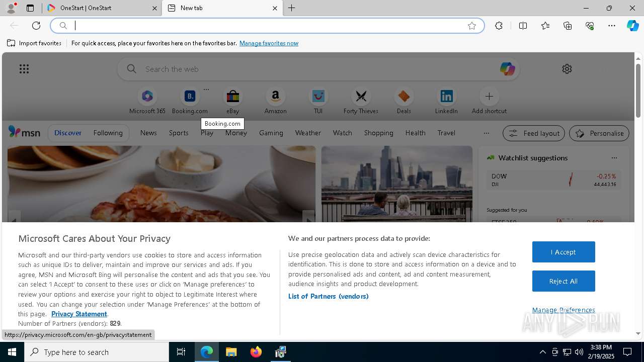
Task: Open TUI shortcut
Action: [x=318, y=101]
